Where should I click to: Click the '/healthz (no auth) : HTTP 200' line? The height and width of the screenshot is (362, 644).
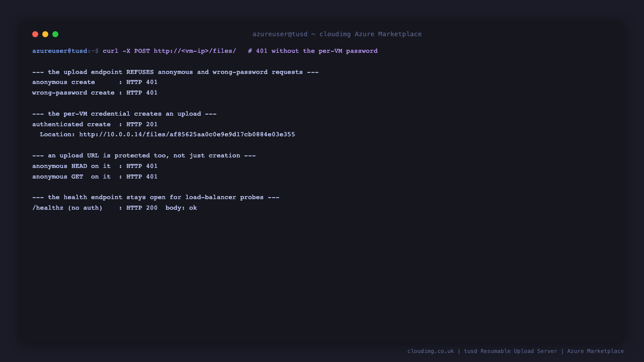[115, 208]
